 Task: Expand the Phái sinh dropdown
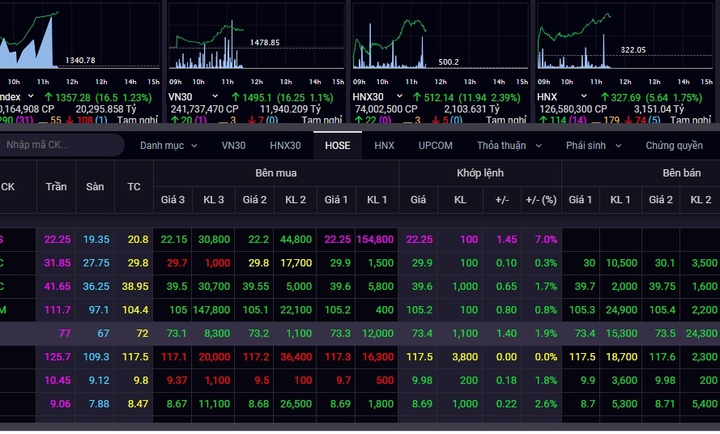(594, 145)
